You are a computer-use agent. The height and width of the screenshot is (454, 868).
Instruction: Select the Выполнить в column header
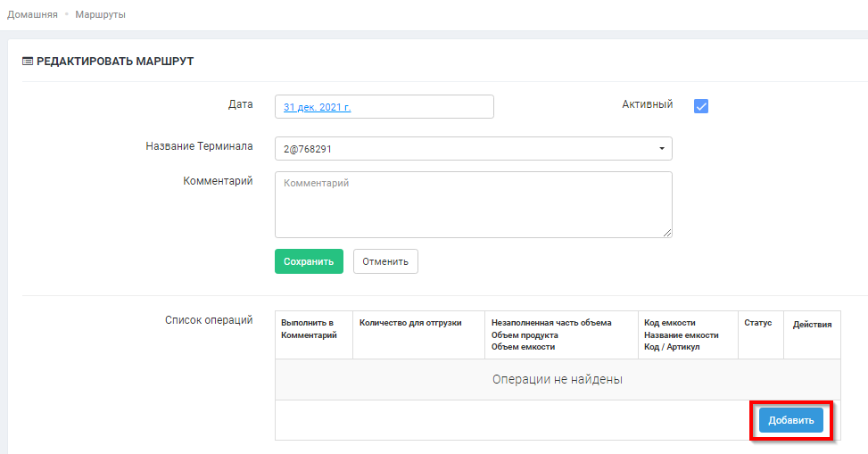pyautogui.click(x=308, y=323)
